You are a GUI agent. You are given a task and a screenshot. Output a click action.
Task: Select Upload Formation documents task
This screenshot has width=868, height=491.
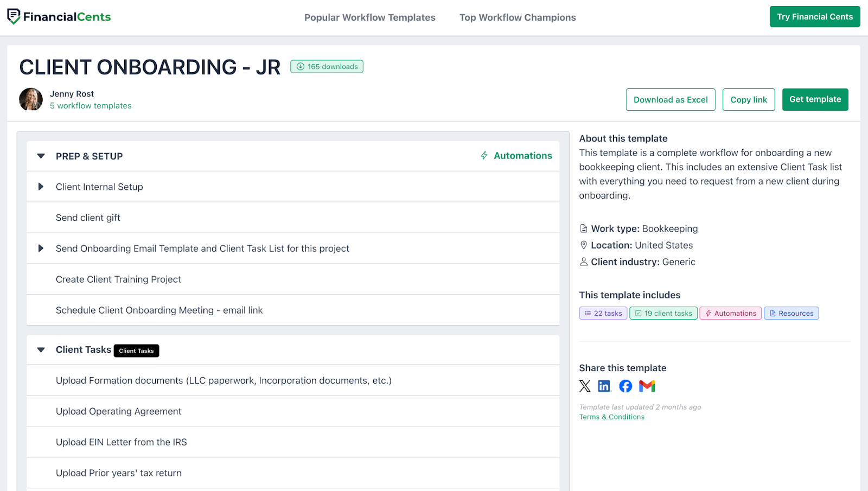pyautogui.click(x=293, y=381)
